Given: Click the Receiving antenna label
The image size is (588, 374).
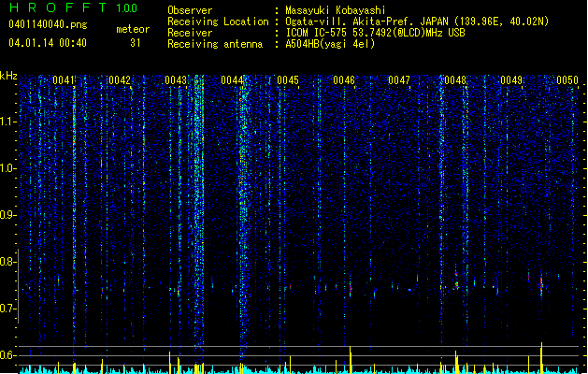Looking at the screenshot, I should click(x=215, y=44).
